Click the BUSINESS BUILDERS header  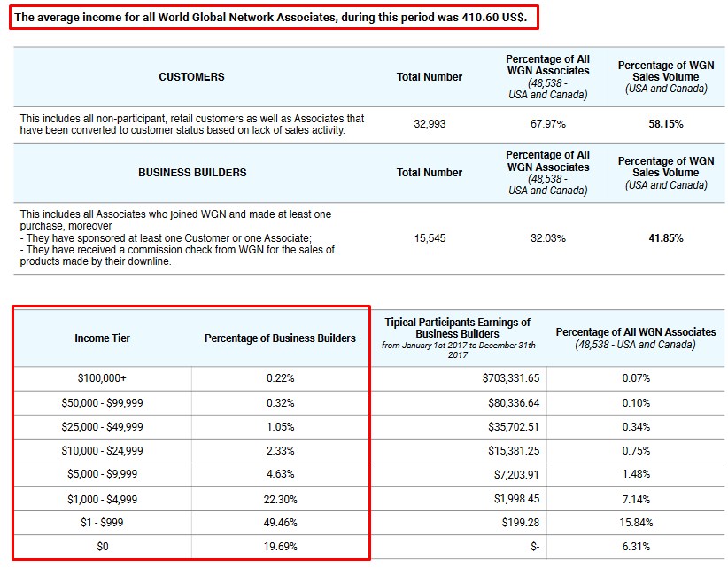pos(192,172)
